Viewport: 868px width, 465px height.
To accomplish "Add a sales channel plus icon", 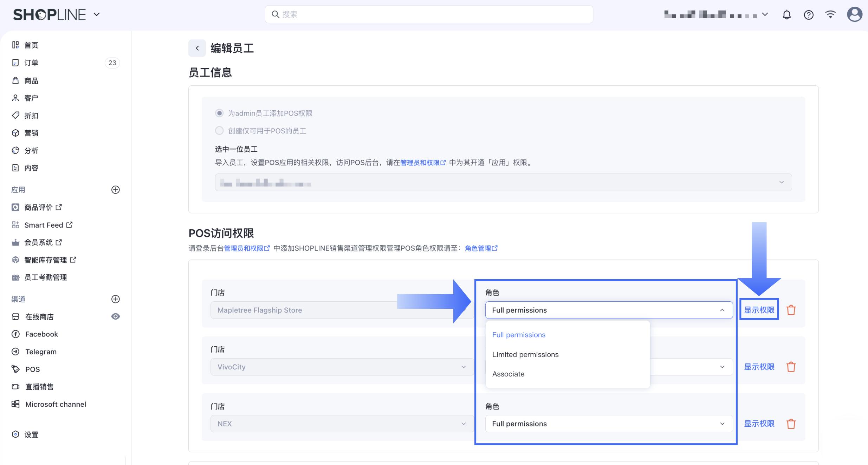I will 115,299.
